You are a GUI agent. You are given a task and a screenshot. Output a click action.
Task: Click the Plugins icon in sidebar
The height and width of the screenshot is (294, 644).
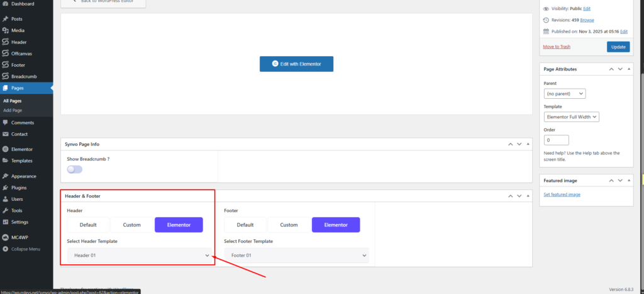[6, 188]
